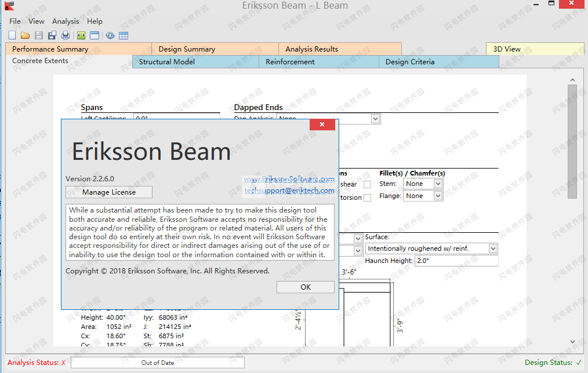The image size is (588, 373).
Task: Select the Structural Model tab
Action: click(x=195, y=62)
